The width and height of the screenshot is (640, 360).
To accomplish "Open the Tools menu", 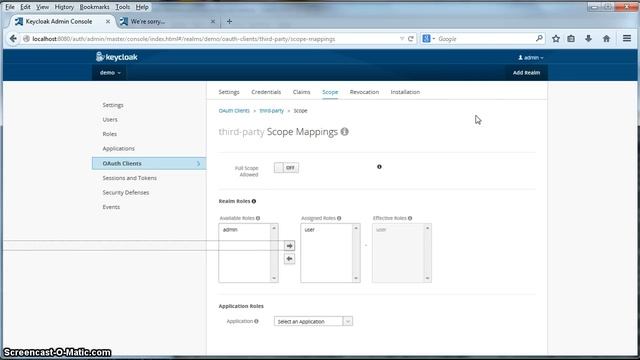I will pyautogui.click(x=122, y=7).
